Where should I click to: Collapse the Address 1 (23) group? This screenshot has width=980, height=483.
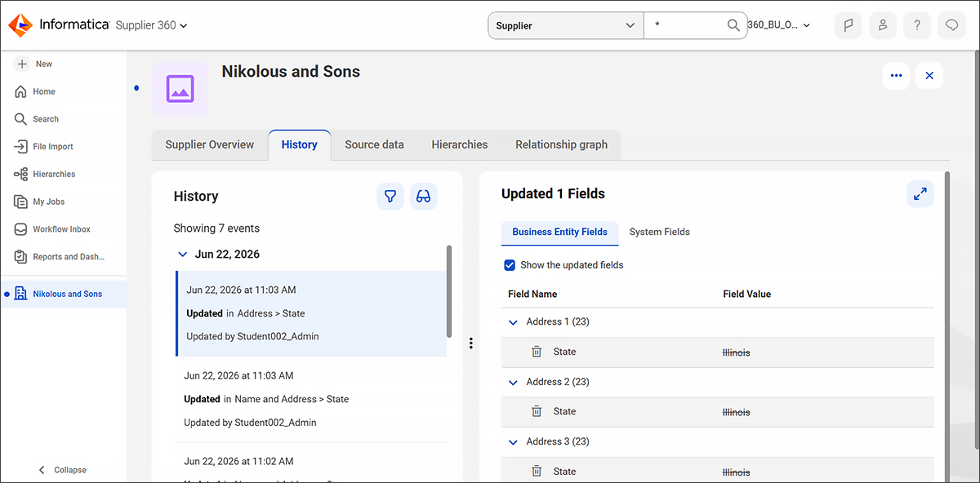(513, 322)
